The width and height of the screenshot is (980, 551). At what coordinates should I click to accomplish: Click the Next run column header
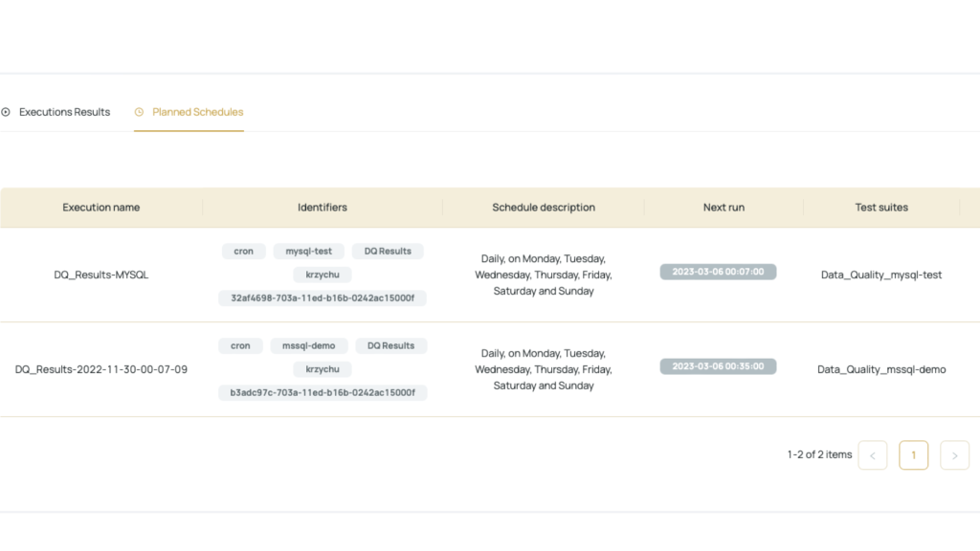[x=724, y=208]
